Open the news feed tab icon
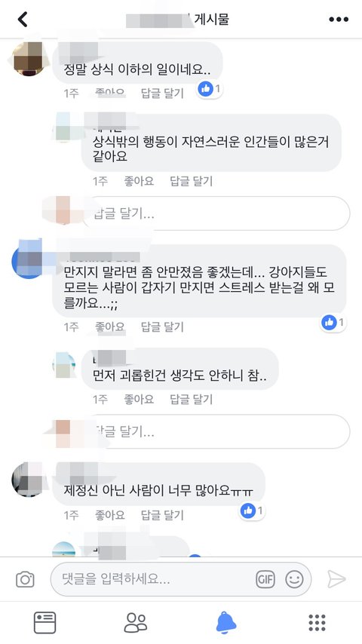 44,622
